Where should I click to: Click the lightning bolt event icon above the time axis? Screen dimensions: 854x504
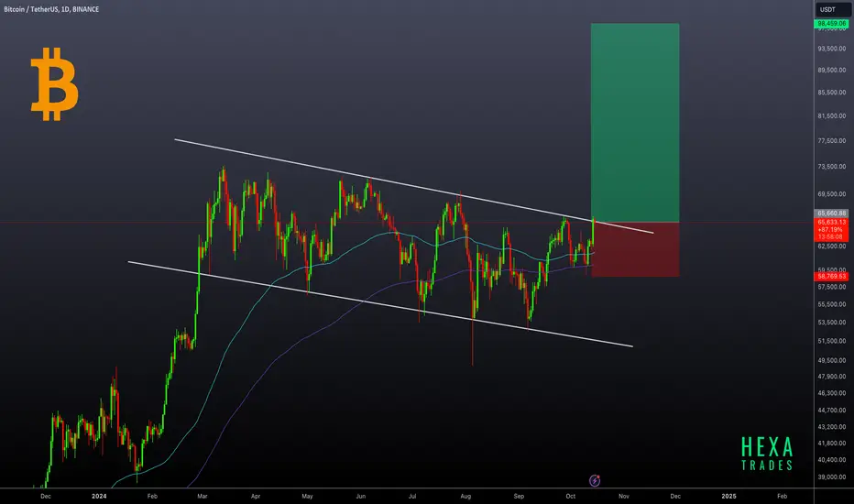pyautogui.click(x=595, y=480)
